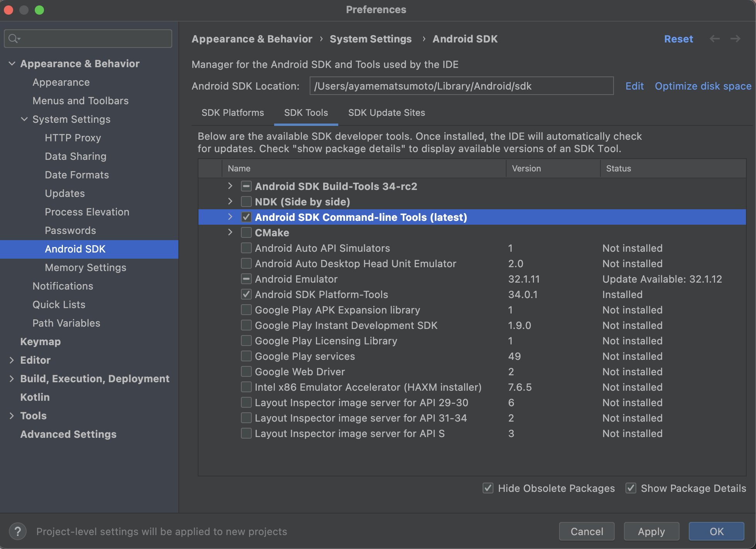Click the Optimize disk space link
The height and width of the screenshot is (549, 756).
[x=703, y=86]
